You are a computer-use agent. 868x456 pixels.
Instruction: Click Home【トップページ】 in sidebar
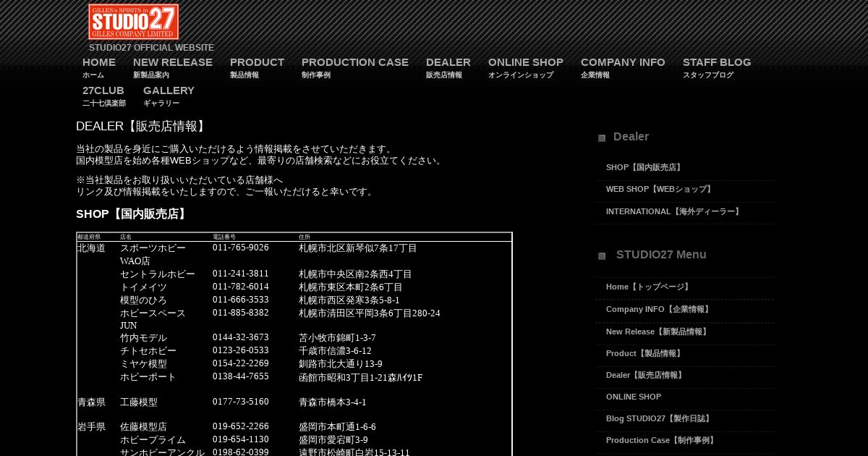pos(649,287)
